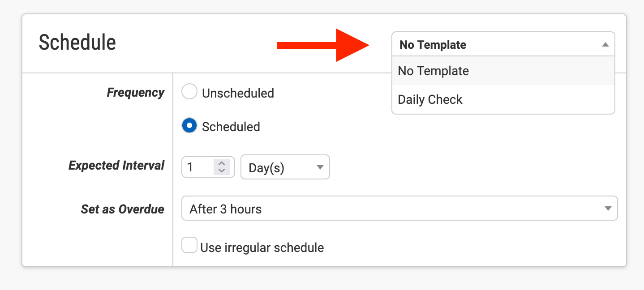
Task: Click the Scheduled label text
Action: (x=231, y=127)
